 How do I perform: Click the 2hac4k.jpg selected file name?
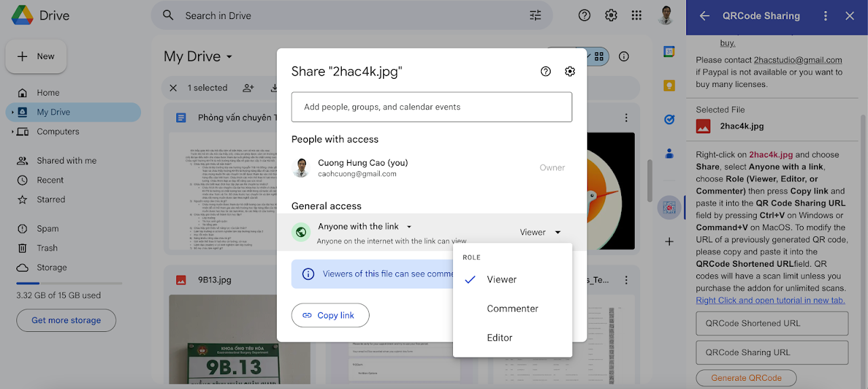pyautogui.click(x=742, y=126)
